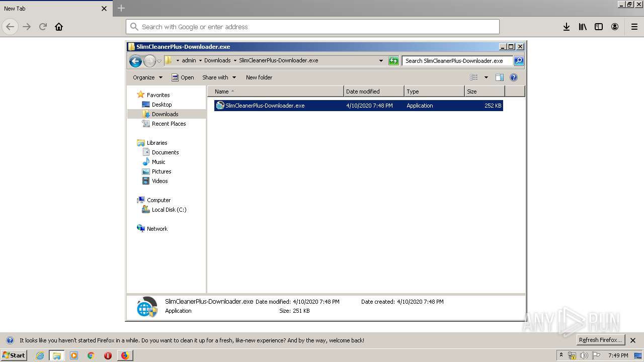
Task: Open Videos library
Action: tap(159, 181)
